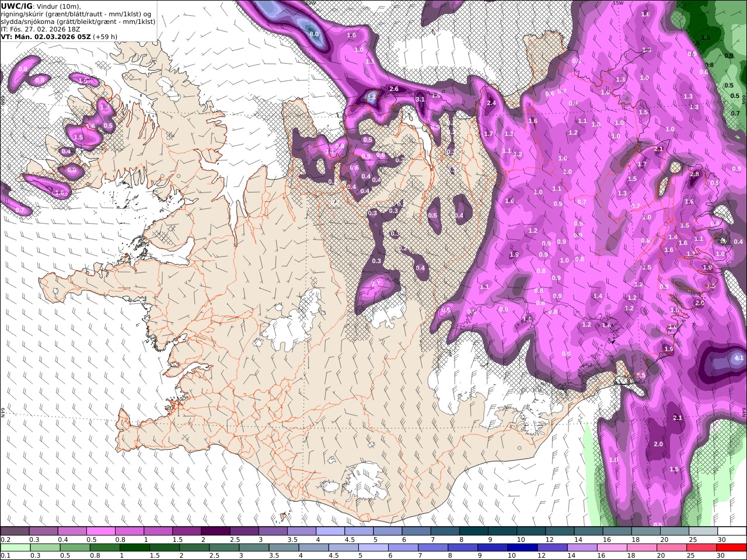
Task: Select the light pink 16 swatch on rain scale
Action: tap(611, 547)
